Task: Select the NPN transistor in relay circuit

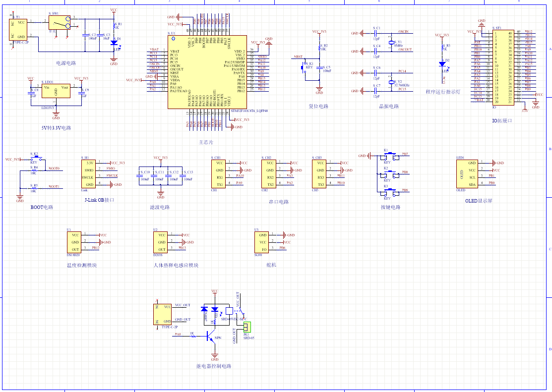Action: click(x=211, y=336)
